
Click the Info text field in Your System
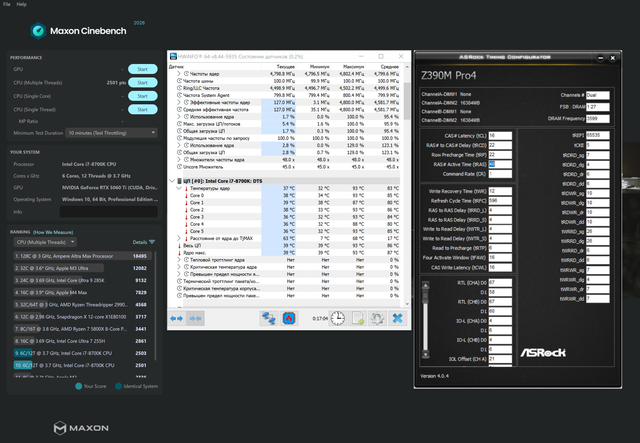pyautogui.click(x=109, y=211)
